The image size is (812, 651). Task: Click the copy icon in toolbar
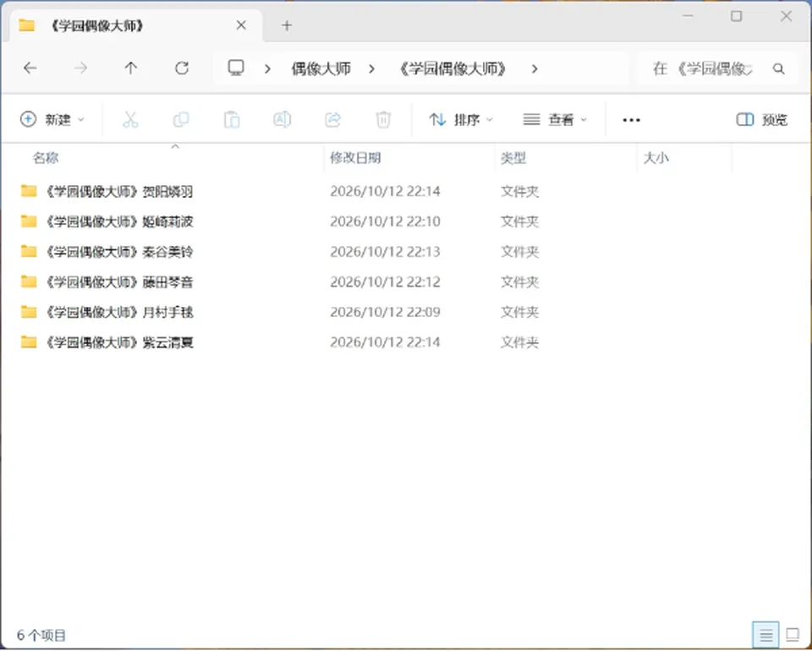[x=181, y=119]
